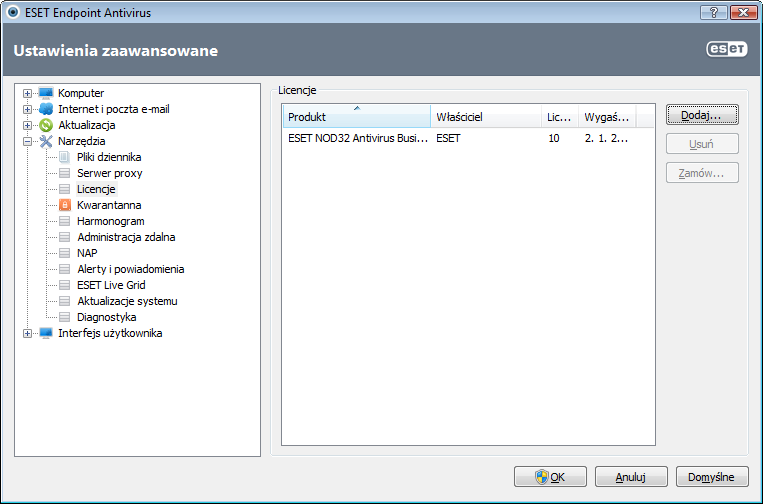Click the Pliki dziennika document icon
The height and width of the screenshot is (504, 763).
point(64,157)
